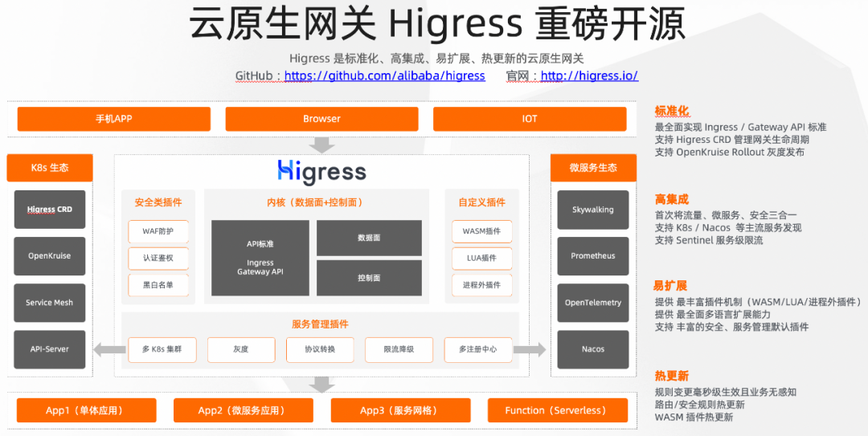Click the 协议转换 box
Image resolution: width=868 pixels, height=436 pixels.
(x=320, y=350)
